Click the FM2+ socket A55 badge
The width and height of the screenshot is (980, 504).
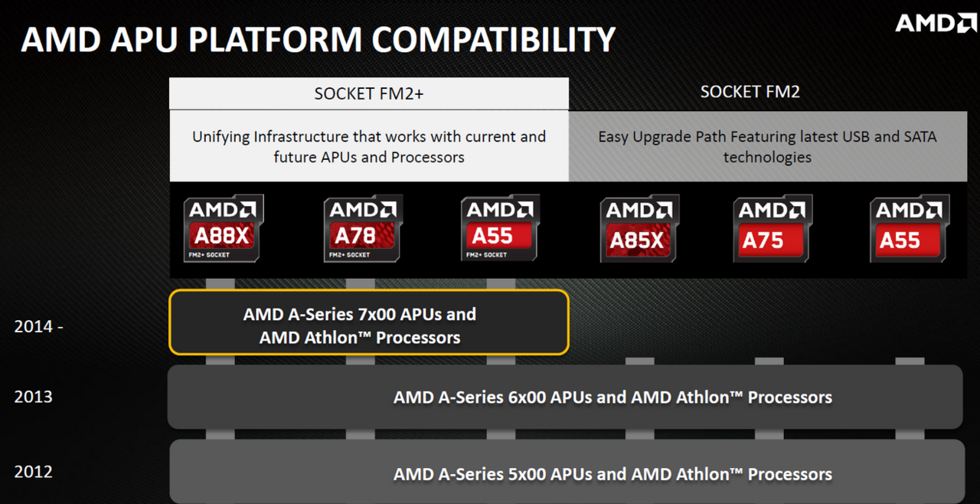click(500, 228)
